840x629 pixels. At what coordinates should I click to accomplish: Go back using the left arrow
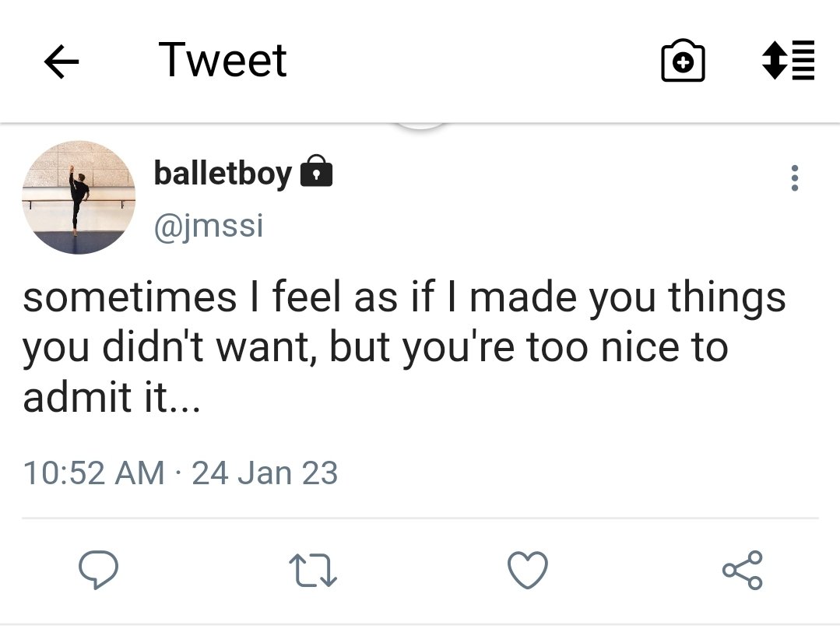click(62, 62)
